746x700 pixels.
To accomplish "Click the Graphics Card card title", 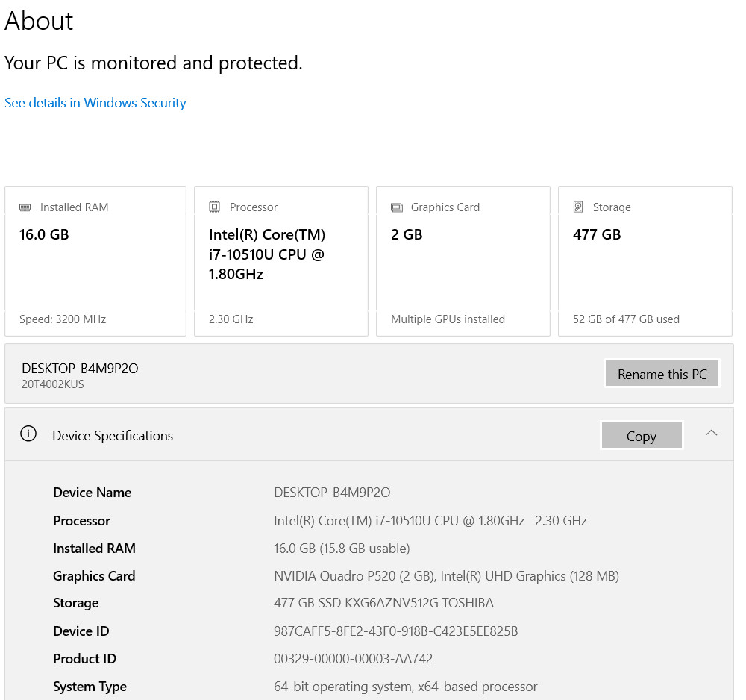I will point(445,207).
